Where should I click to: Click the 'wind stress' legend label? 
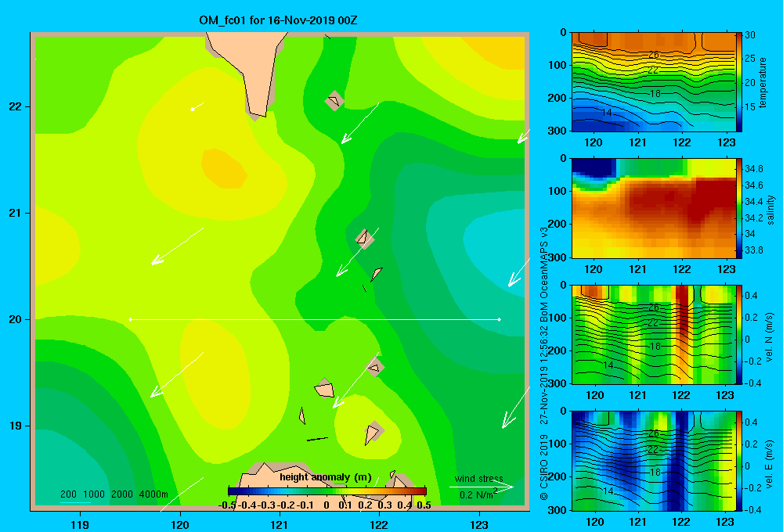click(x=479, y=479)
